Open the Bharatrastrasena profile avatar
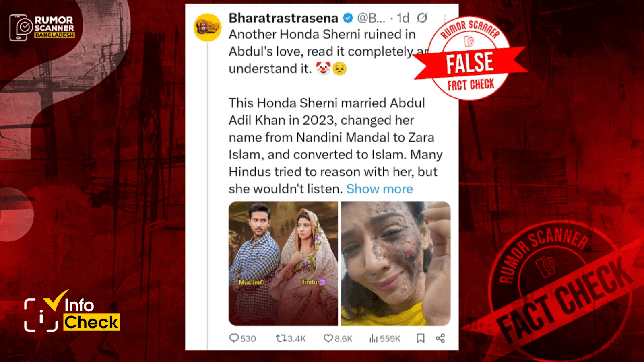The width and height of the screenshot is (644, 362). coord(208,27)
